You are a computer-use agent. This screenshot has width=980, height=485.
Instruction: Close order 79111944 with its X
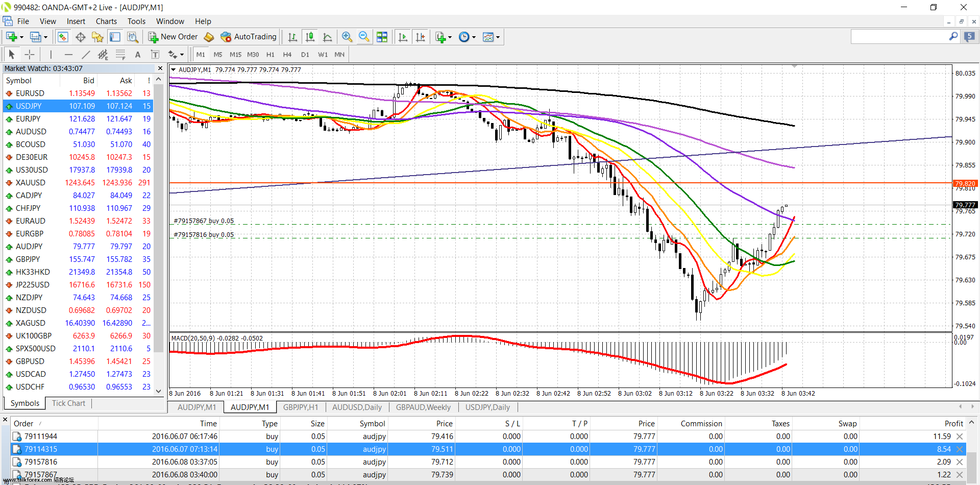[960, 436]
